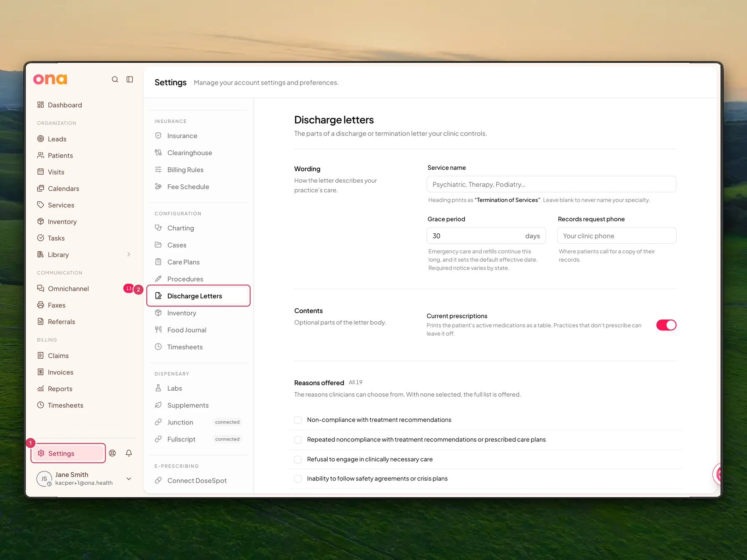Open notifications bell icon
This screenshot has height=560, width=747.
point(129,453)
